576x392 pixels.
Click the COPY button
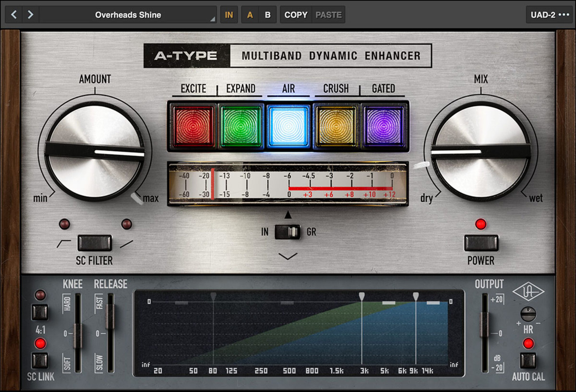(x=296, y=15)
